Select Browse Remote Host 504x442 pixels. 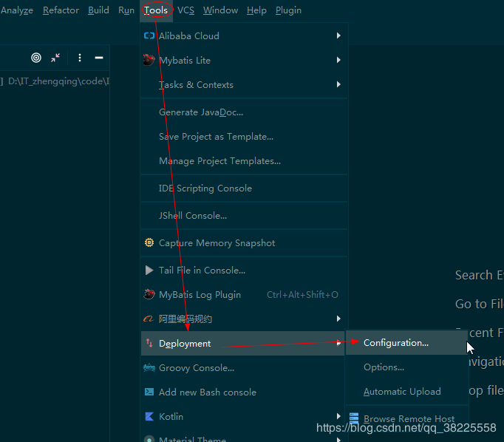click(406, 419)
